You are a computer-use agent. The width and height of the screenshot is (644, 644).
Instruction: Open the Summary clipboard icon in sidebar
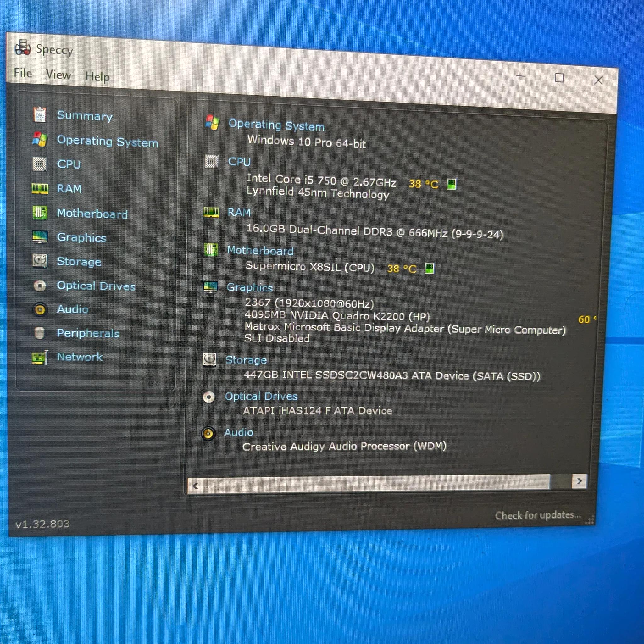pos(40,115)
